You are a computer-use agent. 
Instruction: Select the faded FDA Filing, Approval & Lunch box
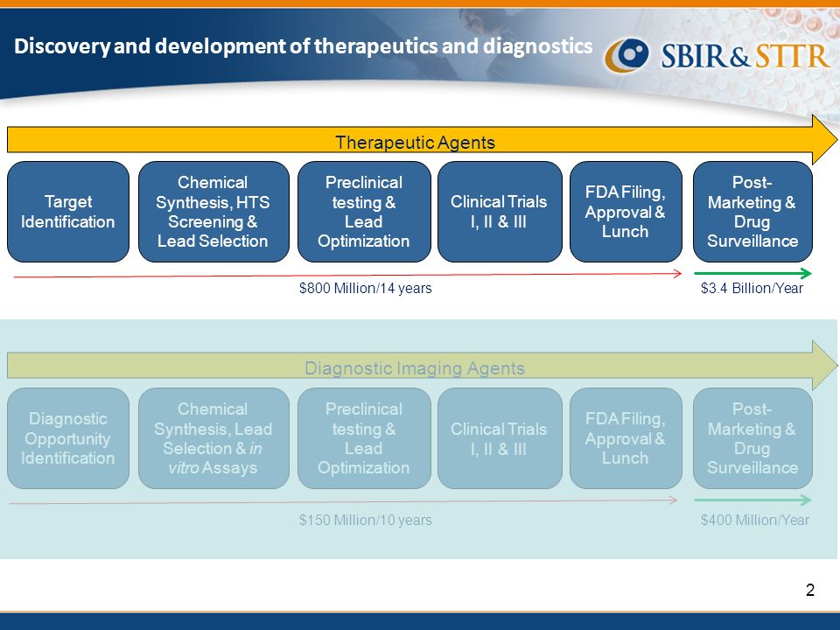point(625,438)
